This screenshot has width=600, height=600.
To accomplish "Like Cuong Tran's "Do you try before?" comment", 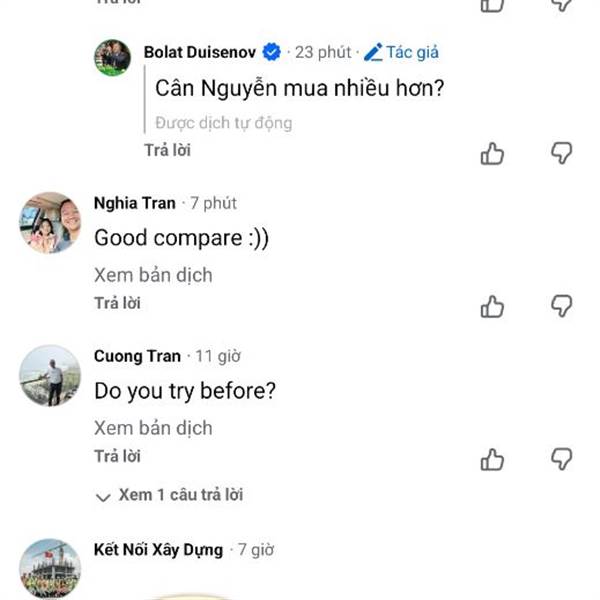I will [x=492, y=459].
